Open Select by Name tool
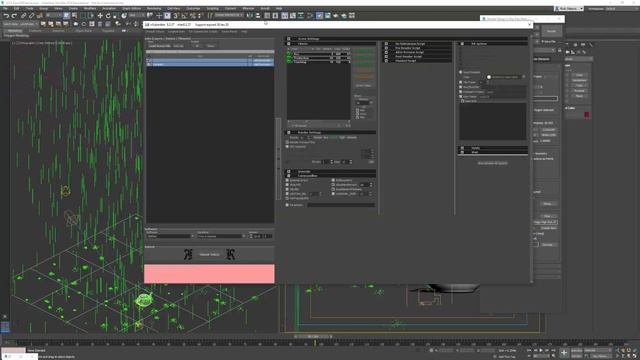Screen dimensions: 640x360 (75, 16)
